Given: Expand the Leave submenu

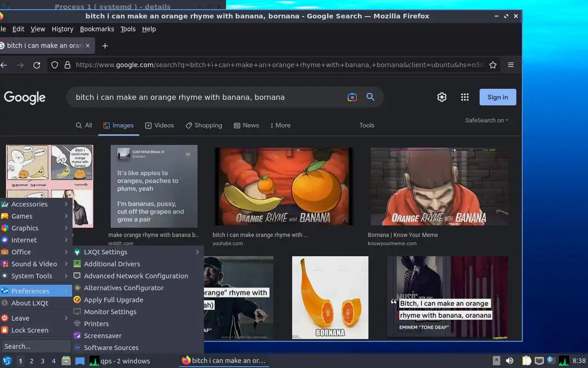Looking at the screenshot, I should (36, 318).
